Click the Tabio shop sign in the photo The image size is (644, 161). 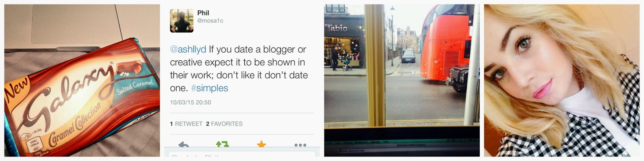click(336, 28)
